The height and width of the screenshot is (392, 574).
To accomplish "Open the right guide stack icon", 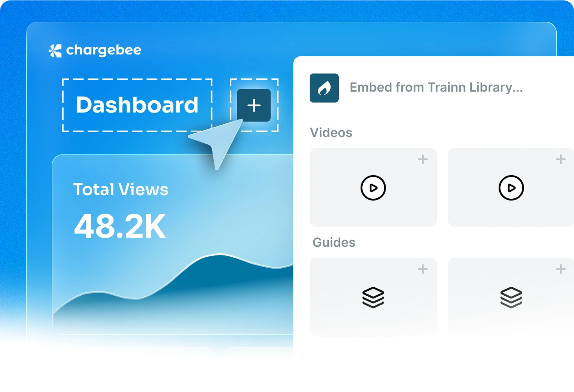I will point(511,298).
